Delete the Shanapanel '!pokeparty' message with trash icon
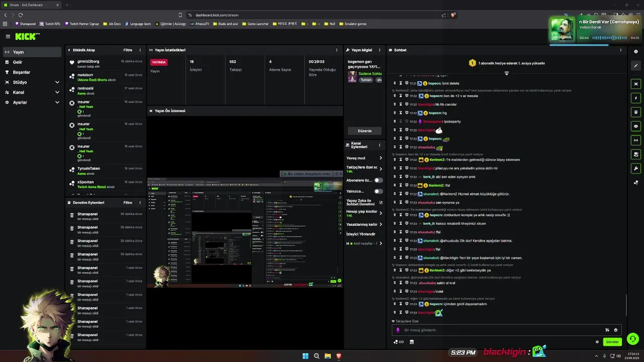644x362 pixels. click(394, 121)
